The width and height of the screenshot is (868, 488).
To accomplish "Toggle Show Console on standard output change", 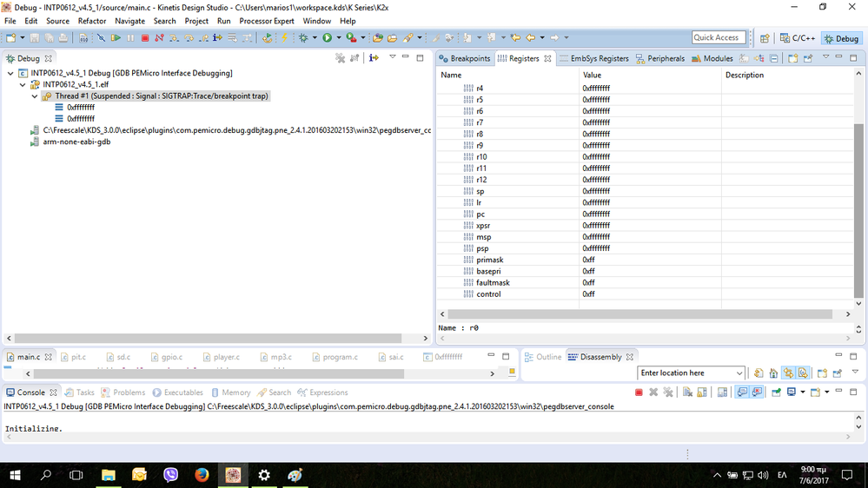I will 742,392.
